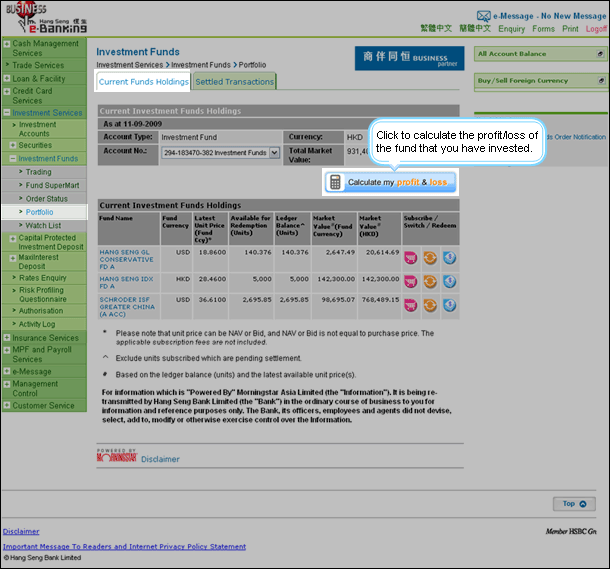Open Rates Enquiry menu item
Image resolution: width=610 pixels, height=569 pixels.
[x=43, y=278]
